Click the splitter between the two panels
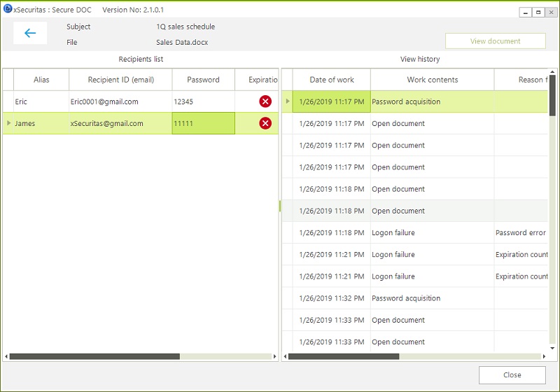Image resolution: width=560 pixels, height=392 pixels. (x=279, y=206)
